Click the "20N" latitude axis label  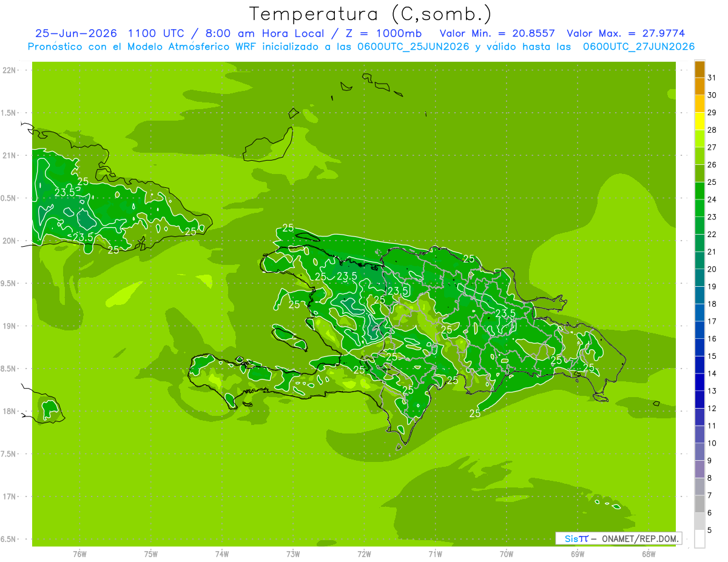pos(10,241)
